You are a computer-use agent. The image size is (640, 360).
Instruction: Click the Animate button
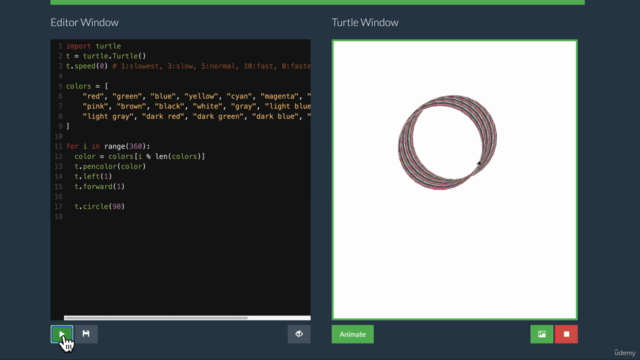(x=352, y=334)
